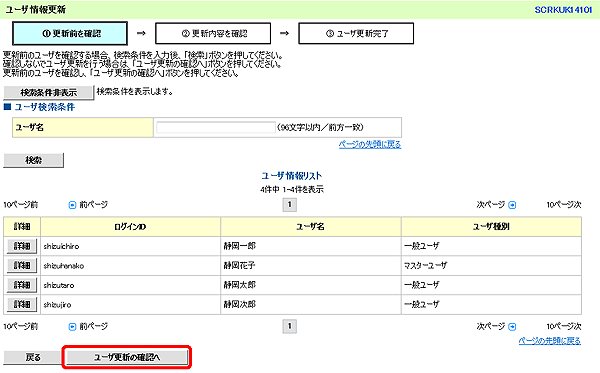Click screen code SCRKUK14101

563,10
